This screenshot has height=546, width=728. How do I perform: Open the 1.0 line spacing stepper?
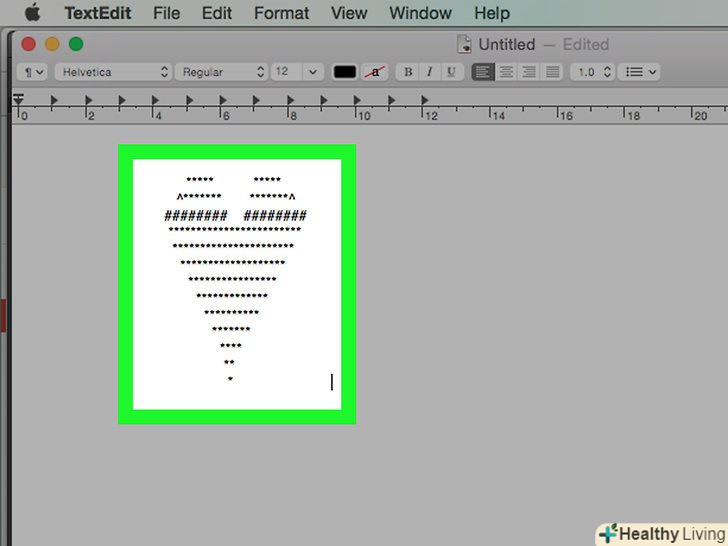coord(593,72)
